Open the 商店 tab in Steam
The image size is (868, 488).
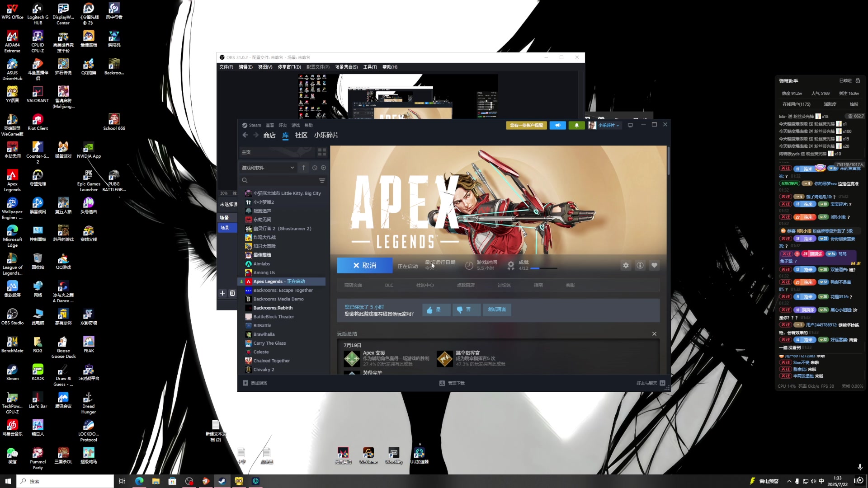coord(269,135)
